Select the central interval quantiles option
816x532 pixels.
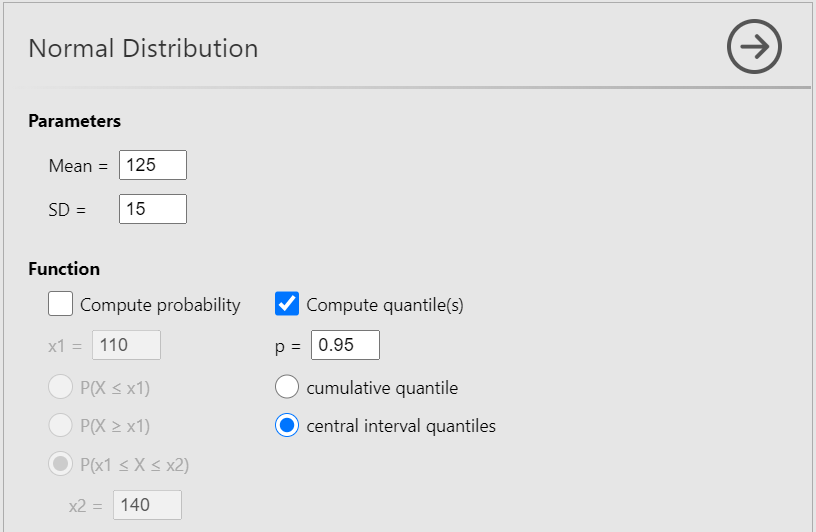point(287,426)
